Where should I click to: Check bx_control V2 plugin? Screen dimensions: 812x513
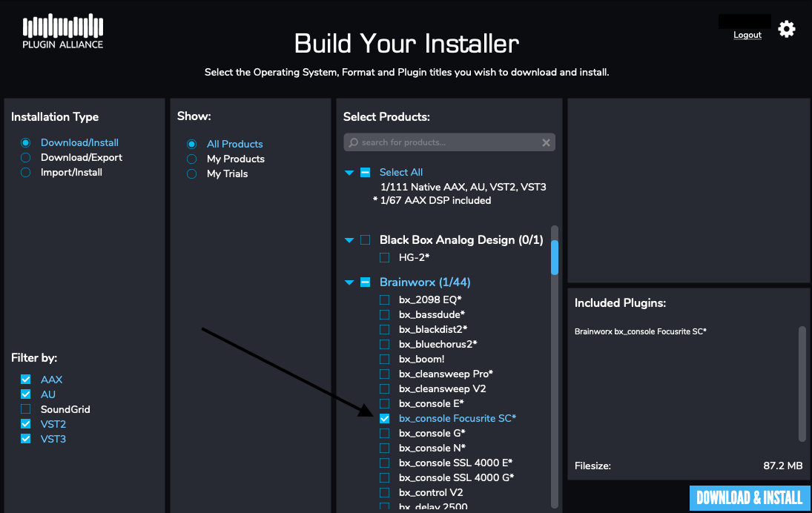click(x=384, y=493)
